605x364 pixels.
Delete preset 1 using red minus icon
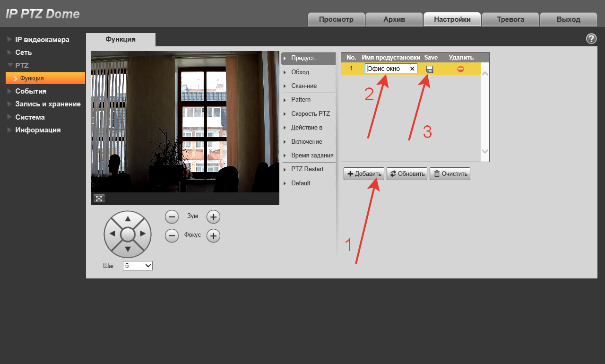pyautogui.click(x=460, y=69)
